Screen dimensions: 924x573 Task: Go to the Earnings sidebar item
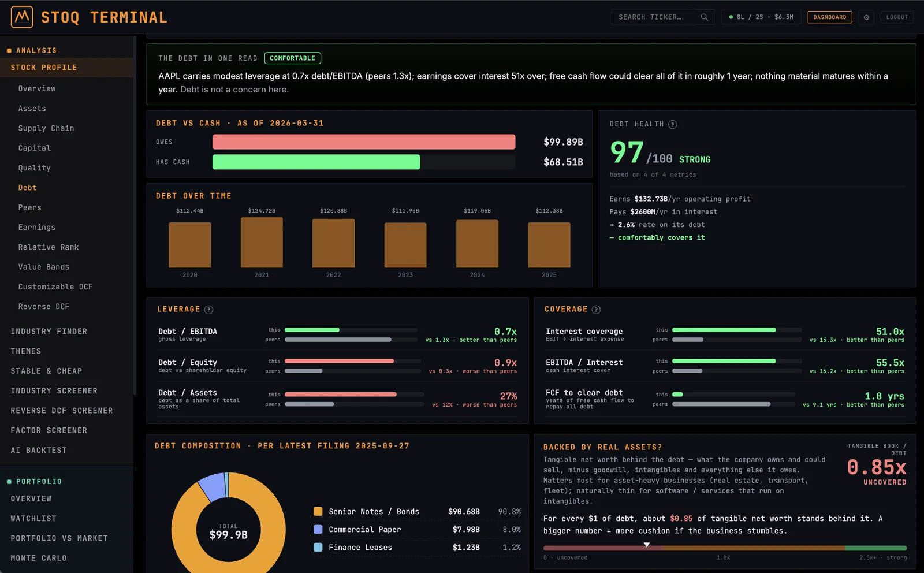pos(37,228)
